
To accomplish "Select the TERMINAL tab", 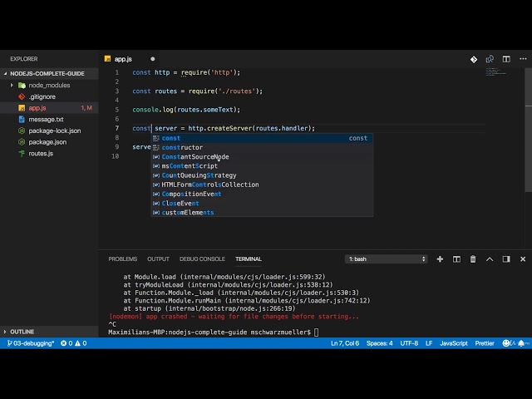I will (x=249, y=259).
